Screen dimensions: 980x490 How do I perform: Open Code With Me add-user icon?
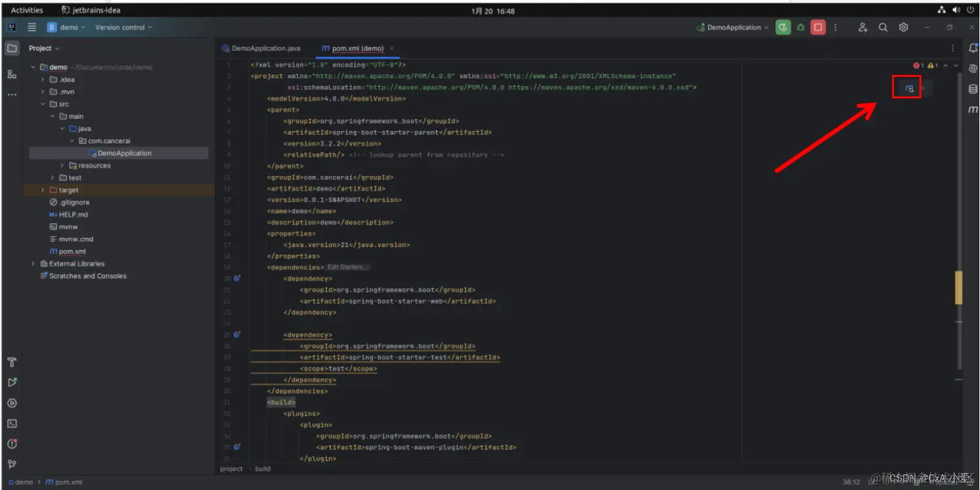point(863,27)
